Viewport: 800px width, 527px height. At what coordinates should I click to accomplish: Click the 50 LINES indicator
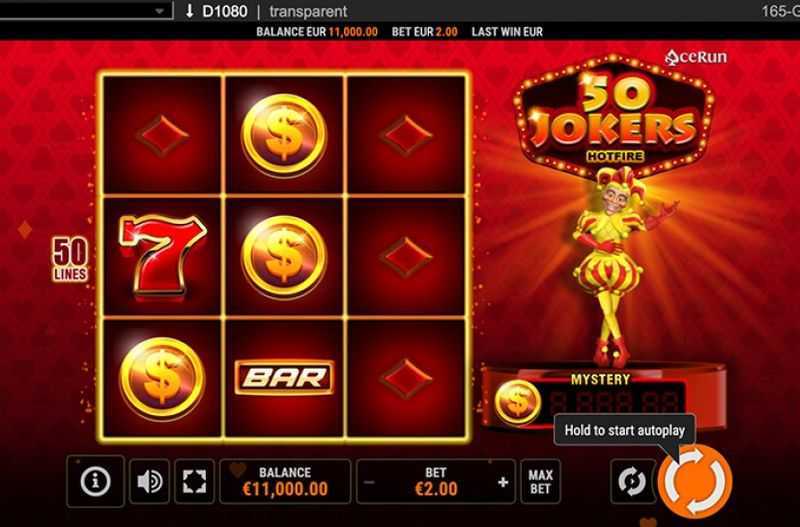70,259
